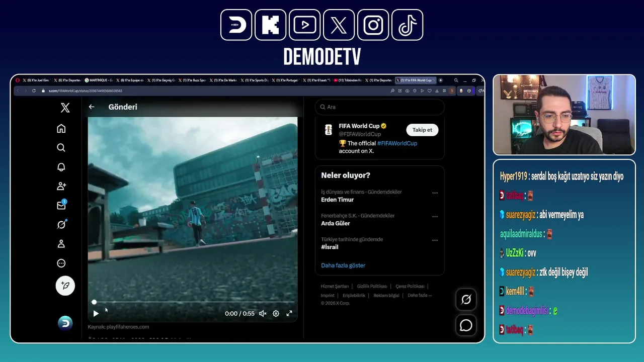The height and width of the screenshot is (362, 644).
Task: Click Daha fazla göster link
Action: click(x=343, y=265)
